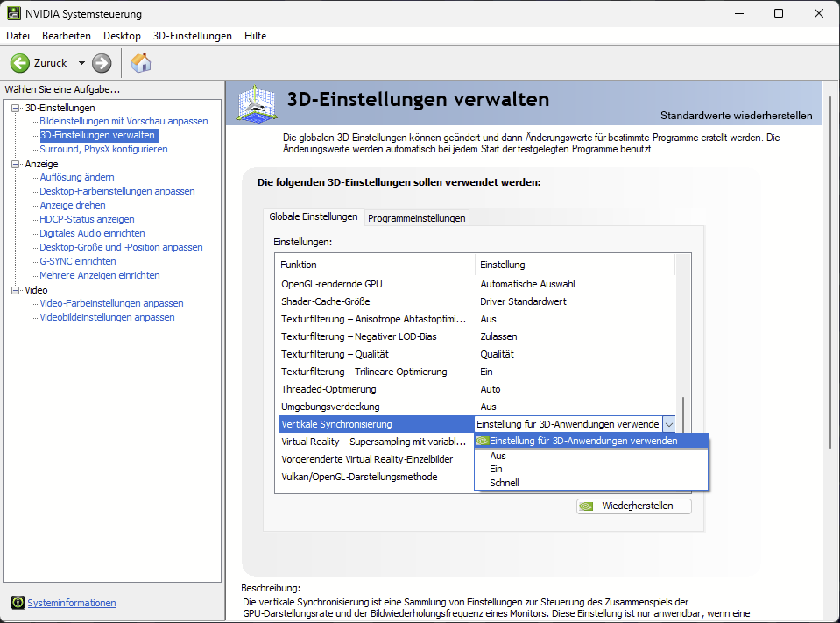Open the Datei menu

(18, 36)
